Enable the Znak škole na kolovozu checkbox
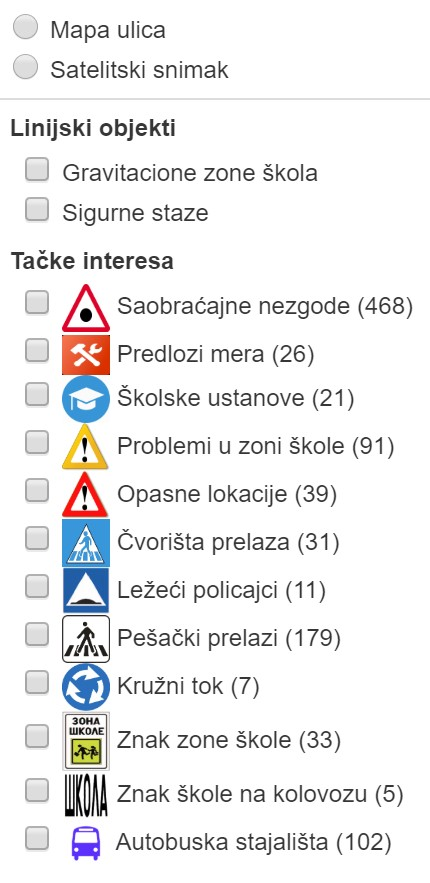The width and height of the screenshot is (430, 883). pyautogui.click(x=37, y=790)
